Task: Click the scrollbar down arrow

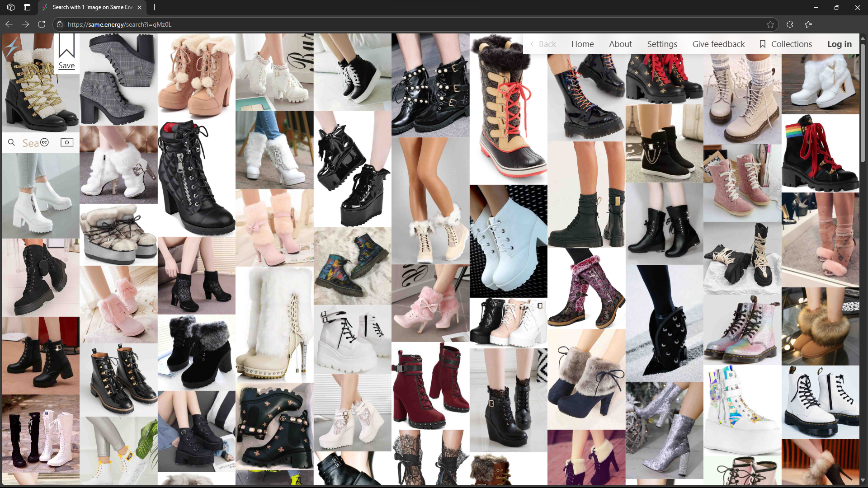Action: coord(863,480)
